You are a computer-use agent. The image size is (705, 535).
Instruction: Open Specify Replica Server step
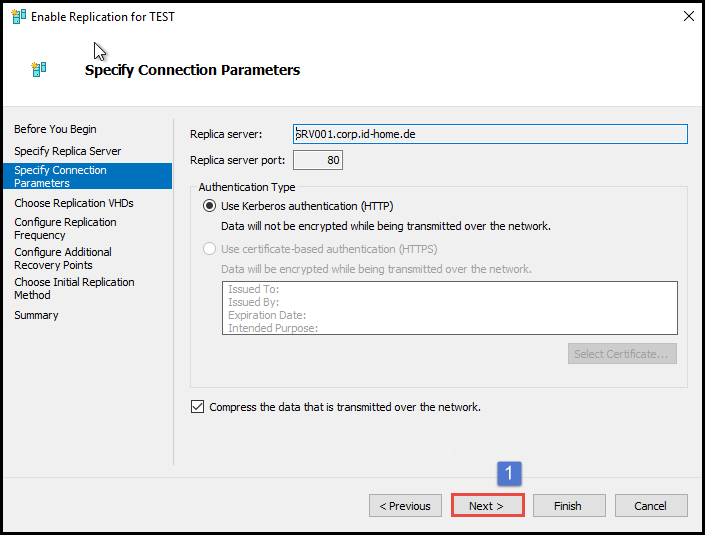pyautogui.click(x=67, y=151)
